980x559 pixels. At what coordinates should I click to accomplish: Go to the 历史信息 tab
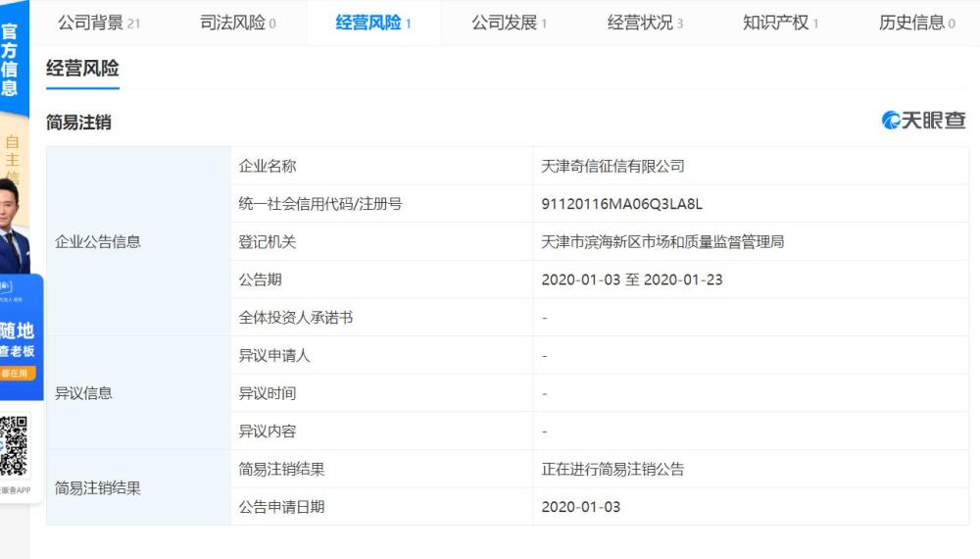(x=917, y=24)
